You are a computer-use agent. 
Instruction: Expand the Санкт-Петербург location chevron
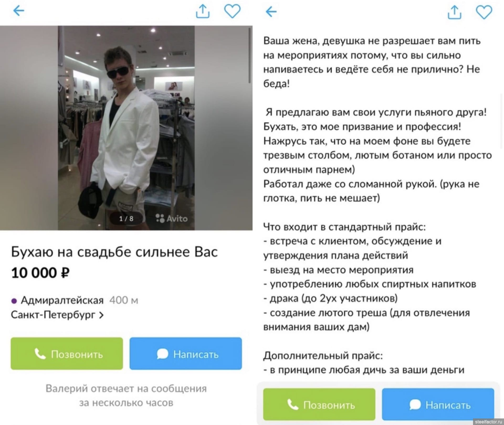102,315
